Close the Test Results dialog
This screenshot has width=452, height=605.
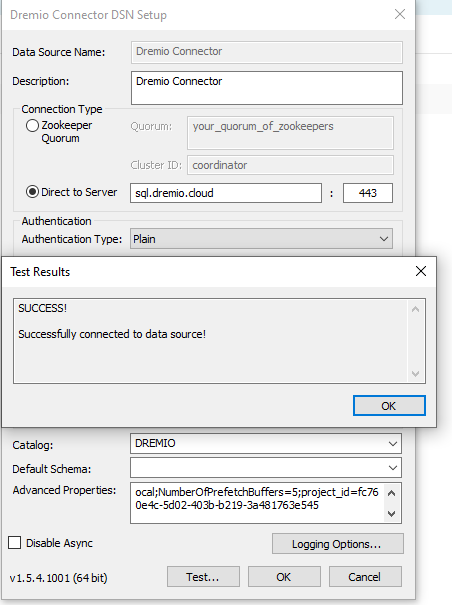tap(421, 271)
